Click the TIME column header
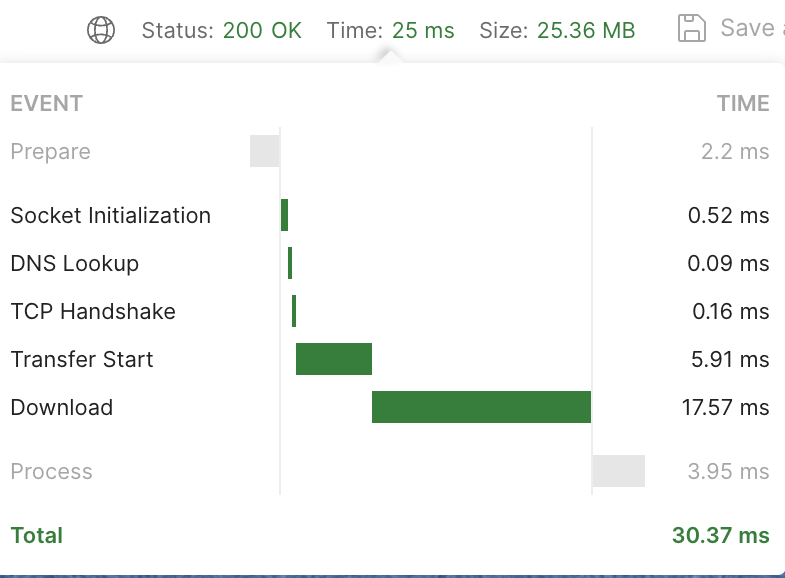The height and width of the screenshot is (578, 785). click(x=743, y=104)
